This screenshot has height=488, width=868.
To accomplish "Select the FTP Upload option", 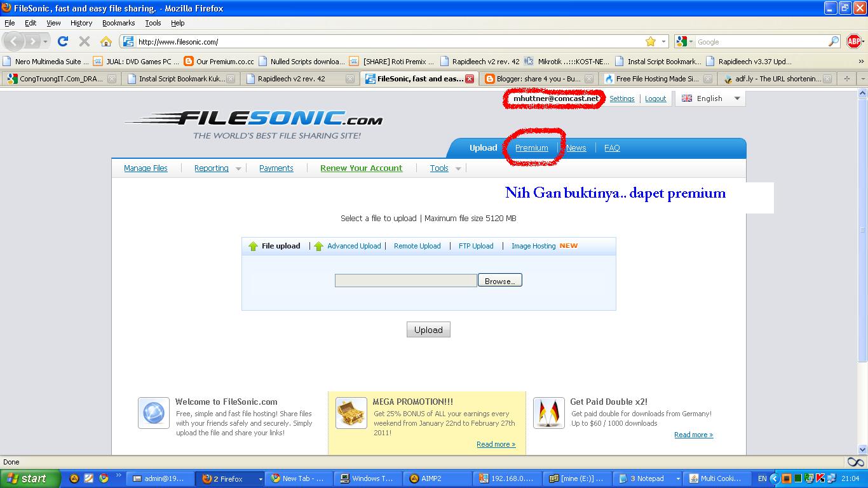I will click(x=476, y=246).
